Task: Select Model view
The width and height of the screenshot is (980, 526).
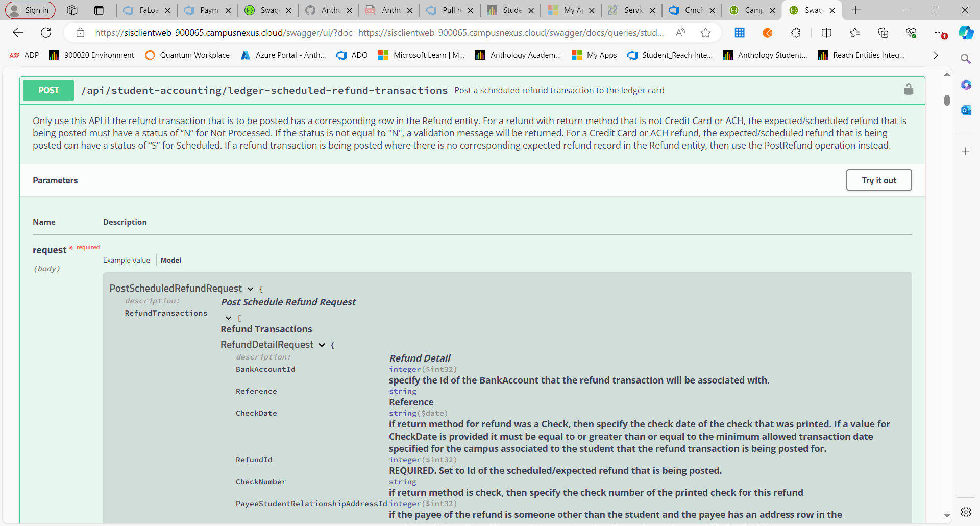Action: point(170,260)
